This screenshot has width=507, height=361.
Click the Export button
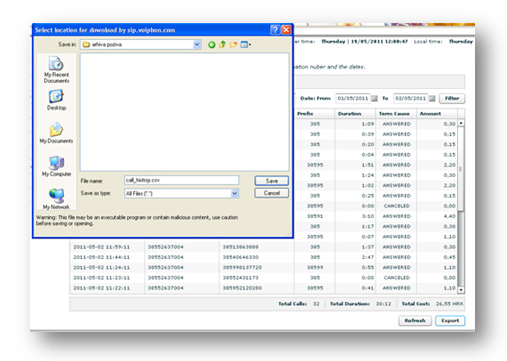[450, 321]
